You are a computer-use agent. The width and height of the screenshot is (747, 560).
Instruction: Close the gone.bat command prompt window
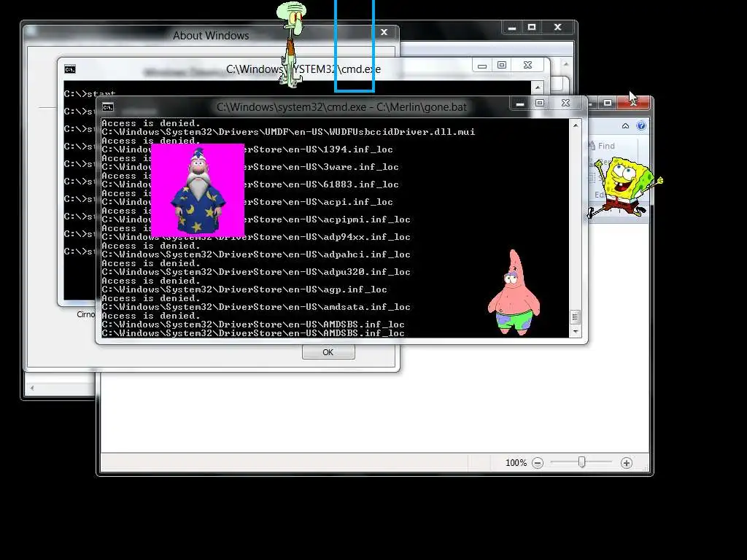565,103
